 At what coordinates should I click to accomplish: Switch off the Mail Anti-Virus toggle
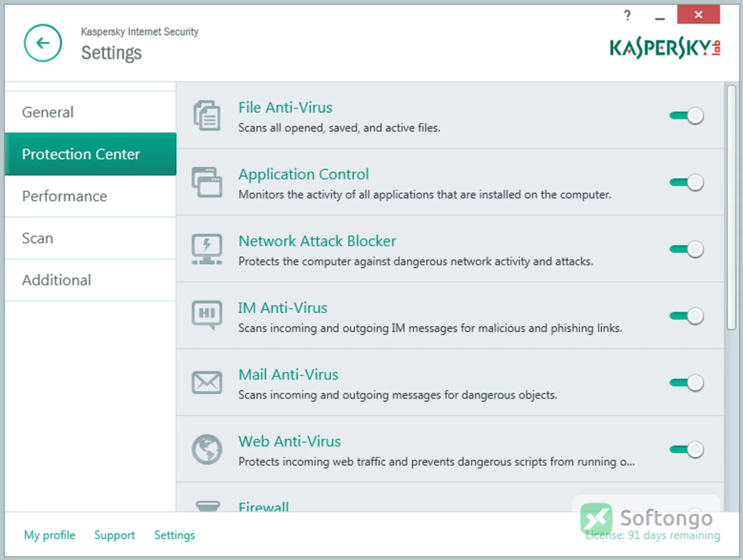tap(687, 383)
